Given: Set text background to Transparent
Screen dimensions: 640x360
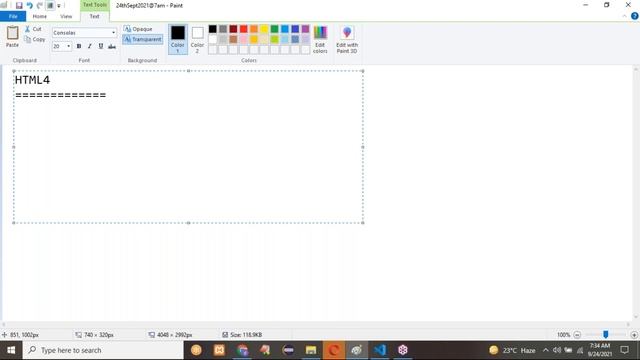Looking at the screenshot, I should (x=142, y=39).
